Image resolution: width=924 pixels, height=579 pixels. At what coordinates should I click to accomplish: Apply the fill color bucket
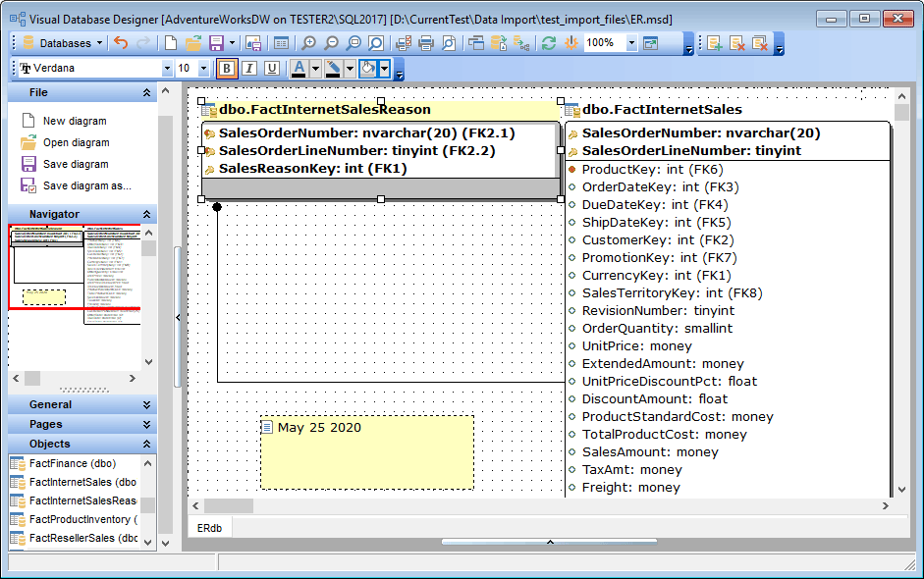point(367,69)
